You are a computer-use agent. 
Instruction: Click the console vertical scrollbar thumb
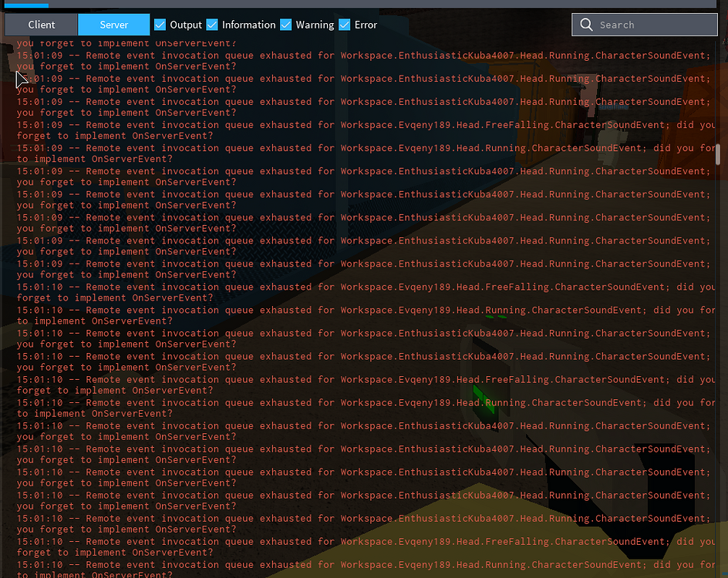pos(718,154)
